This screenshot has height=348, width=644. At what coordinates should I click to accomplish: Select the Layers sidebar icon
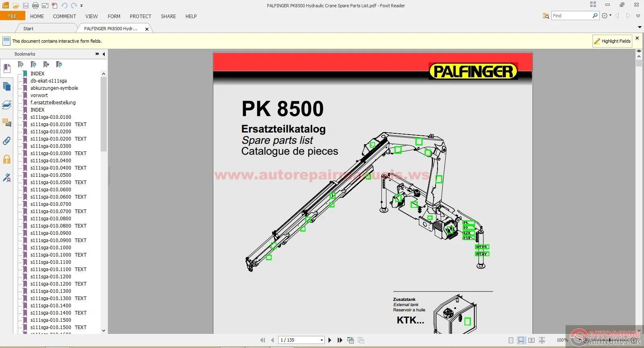click(x=7, y=105)
